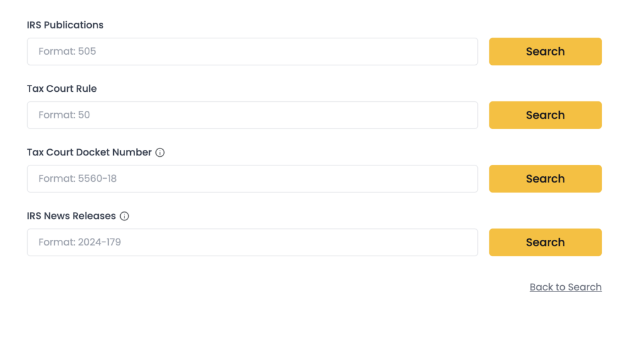The width and height of the screenshot is (644, 343).
Task: Click the IRS News Releases heading label
Action: pyautogui.click(x=71, y=216)
